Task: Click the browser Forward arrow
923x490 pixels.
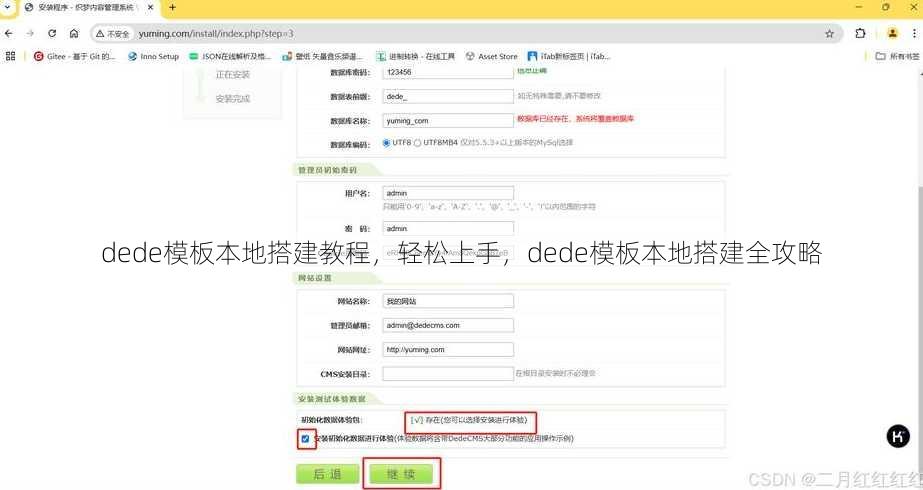Action: click(x=30, y=34)
